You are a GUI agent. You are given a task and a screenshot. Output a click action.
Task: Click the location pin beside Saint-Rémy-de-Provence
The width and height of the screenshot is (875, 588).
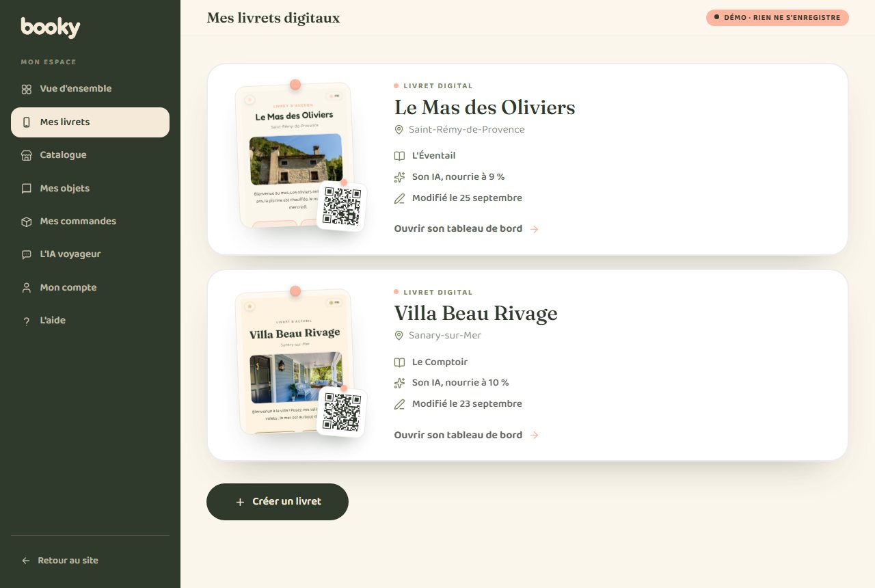click(399, 130)
